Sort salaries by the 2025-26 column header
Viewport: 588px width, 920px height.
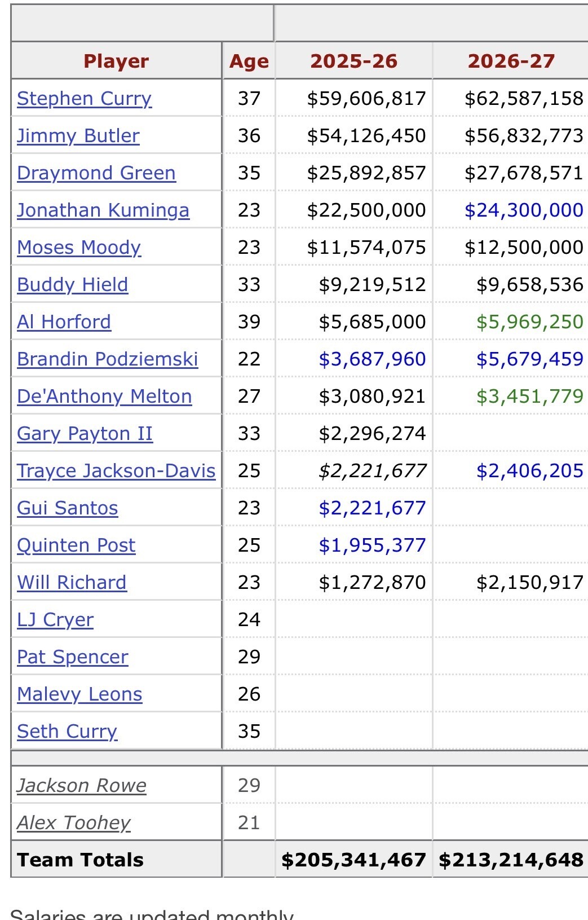[353, 61]
